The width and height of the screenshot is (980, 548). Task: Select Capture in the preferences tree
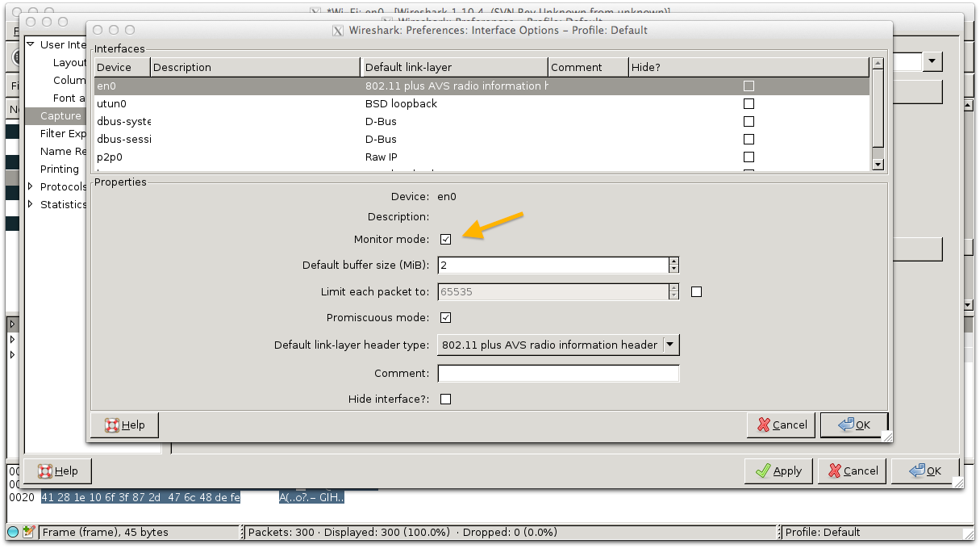coord(60,115)
